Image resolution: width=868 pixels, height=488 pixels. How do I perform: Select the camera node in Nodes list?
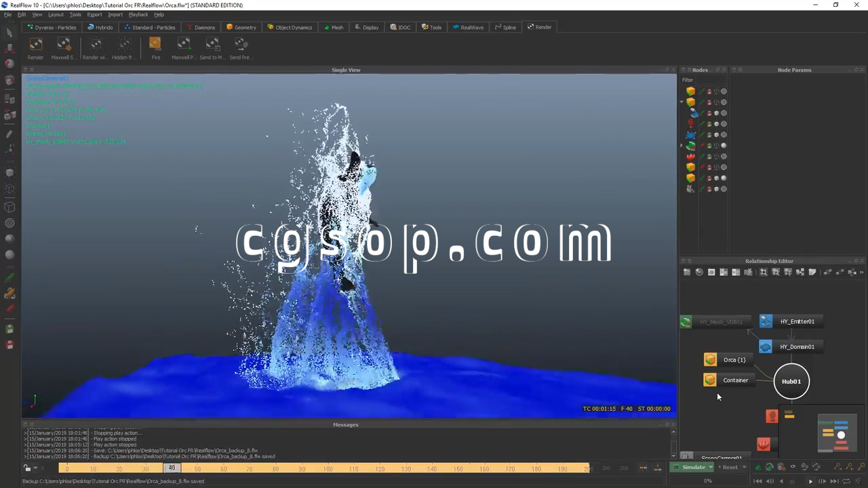(x=690, y=189)
